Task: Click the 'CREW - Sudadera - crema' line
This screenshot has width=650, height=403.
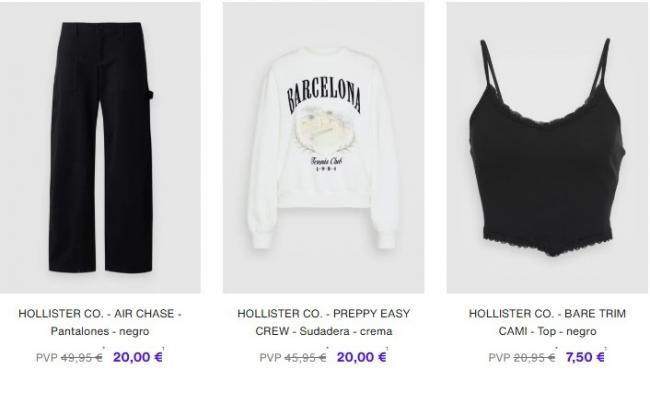Action: (x=324, y=331)
